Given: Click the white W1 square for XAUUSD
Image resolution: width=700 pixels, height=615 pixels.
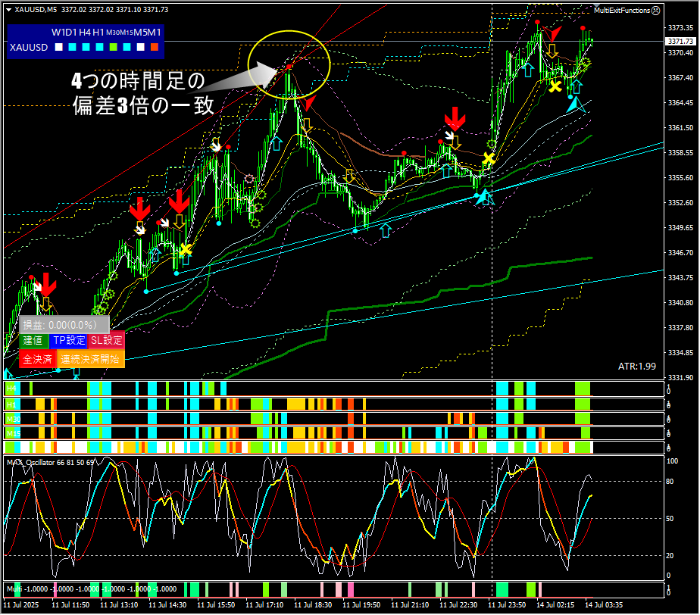Looking at the screenshot, I should pos(58,47).
